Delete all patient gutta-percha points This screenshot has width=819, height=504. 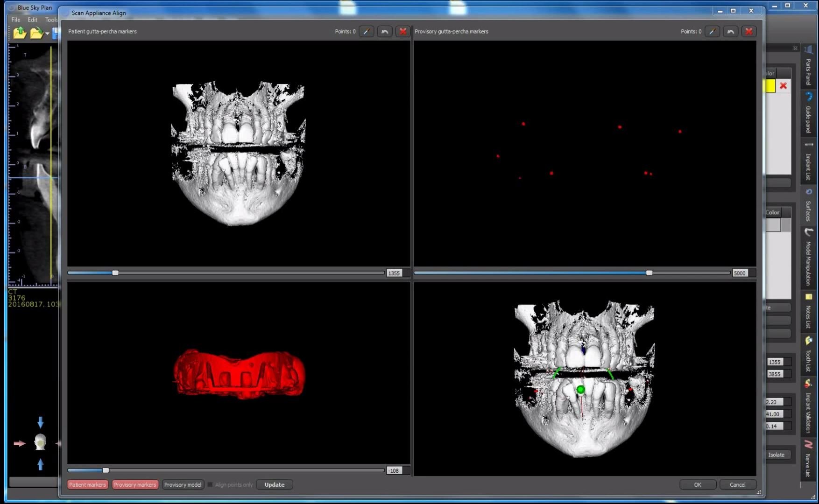(402, 31)
